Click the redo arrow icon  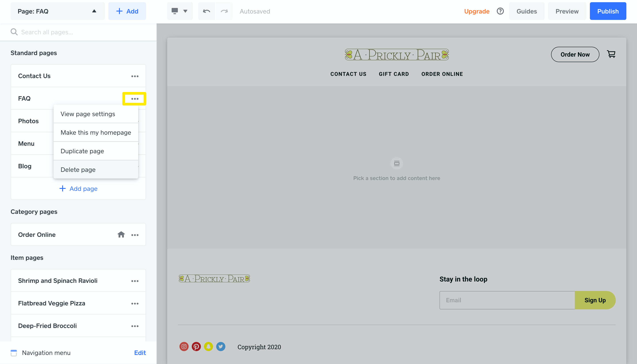224,11
